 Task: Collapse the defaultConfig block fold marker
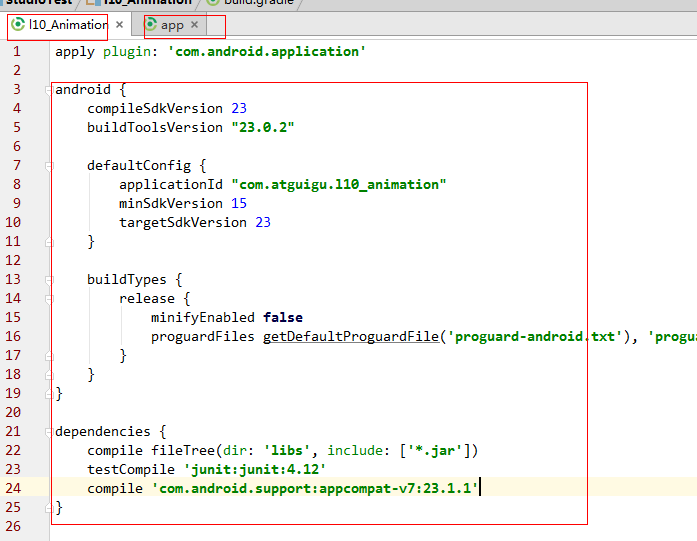point(48,166)
